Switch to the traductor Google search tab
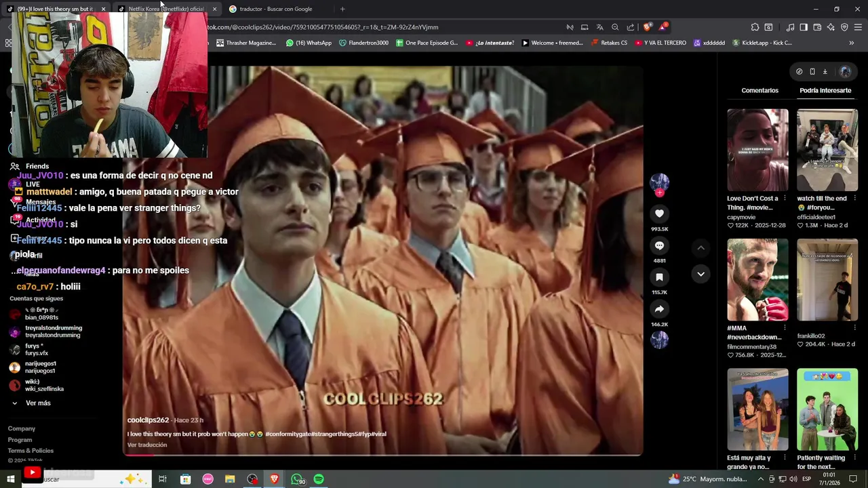This screenshot has width=868, height=488. point(276,9)
